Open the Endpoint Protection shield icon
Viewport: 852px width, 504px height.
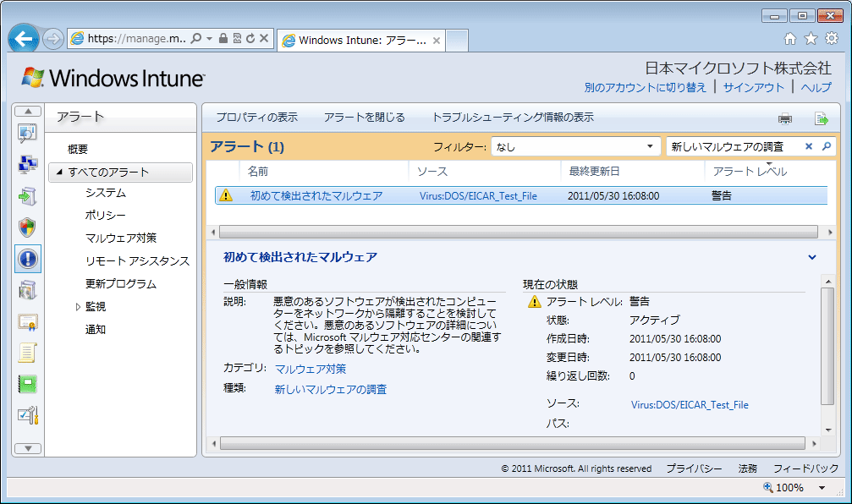coord(27,227)
